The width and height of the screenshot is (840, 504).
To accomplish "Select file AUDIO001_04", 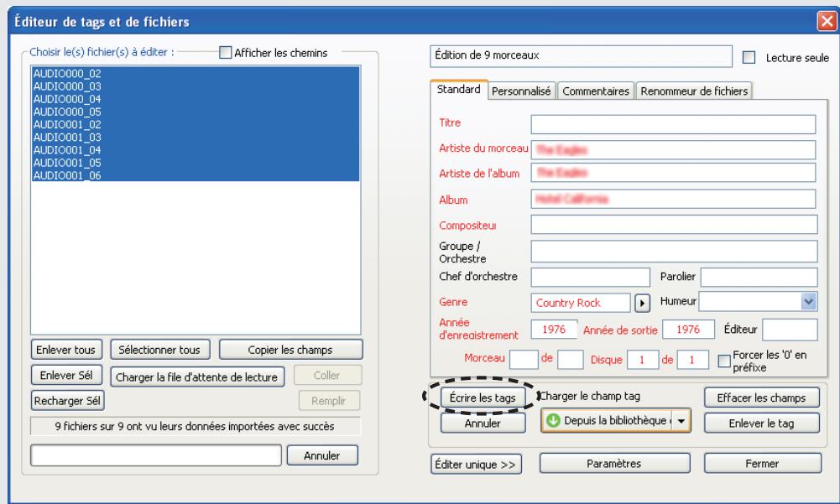I will tap(196, 150).
